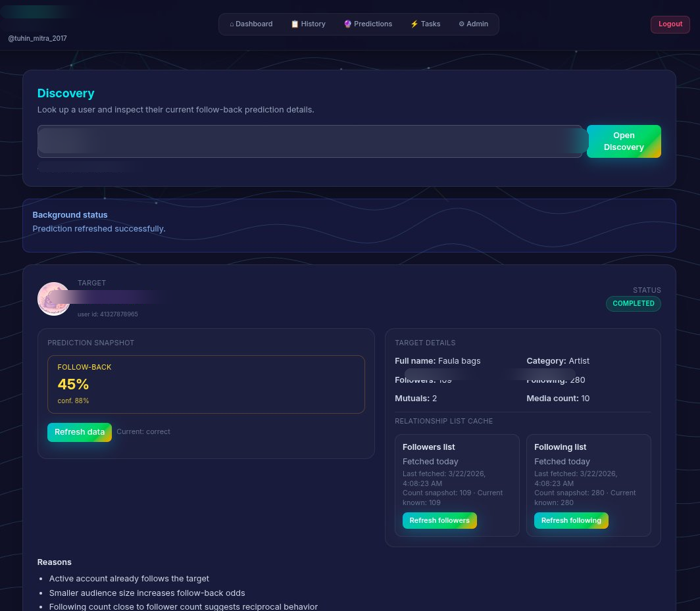Open the Tasks lightning nav item

point(425,24)
